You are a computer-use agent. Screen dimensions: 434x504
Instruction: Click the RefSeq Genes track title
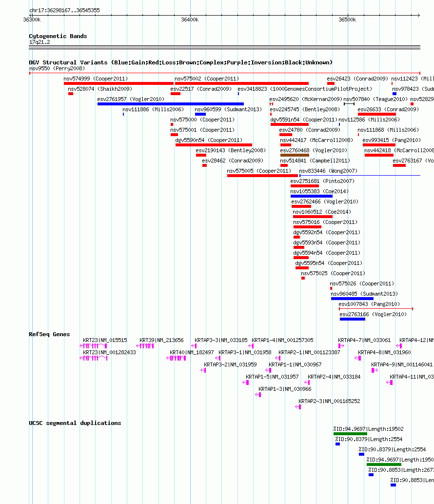[49, 334]
